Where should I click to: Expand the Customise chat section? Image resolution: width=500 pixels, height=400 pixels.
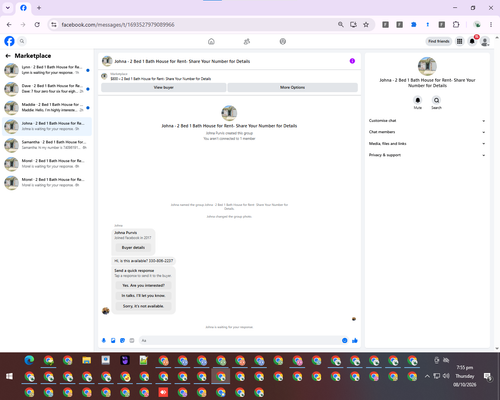(427, 121)
